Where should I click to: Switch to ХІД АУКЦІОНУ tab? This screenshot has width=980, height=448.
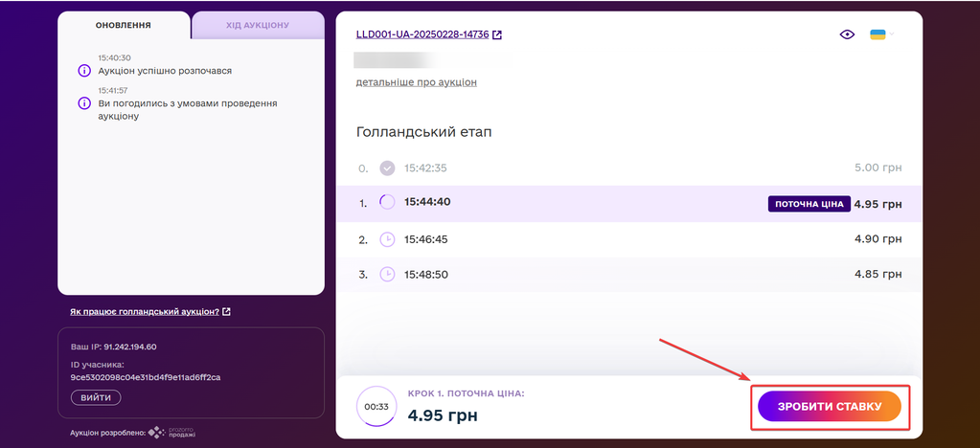coord(258,25)
